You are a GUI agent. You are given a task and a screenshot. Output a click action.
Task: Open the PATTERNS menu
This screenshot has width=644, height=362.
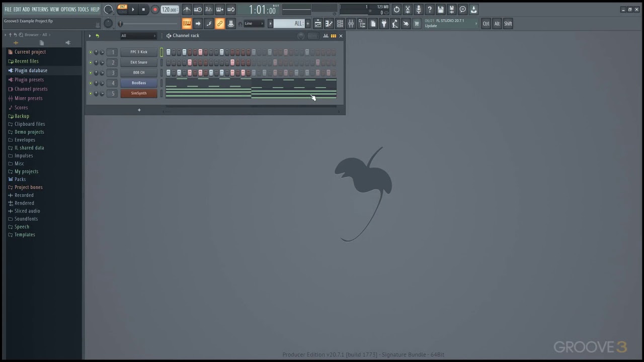[40, 10]
